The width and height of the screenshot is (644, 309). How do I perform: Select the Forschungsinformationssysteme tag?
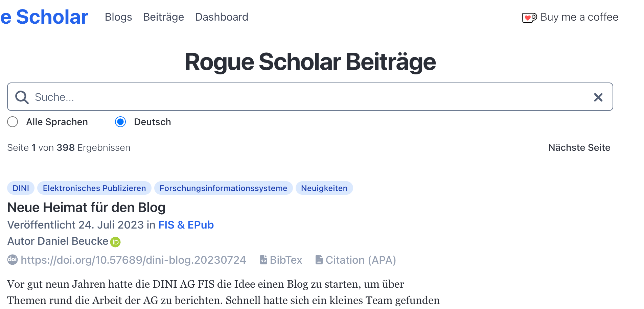[x=223, y=188]
